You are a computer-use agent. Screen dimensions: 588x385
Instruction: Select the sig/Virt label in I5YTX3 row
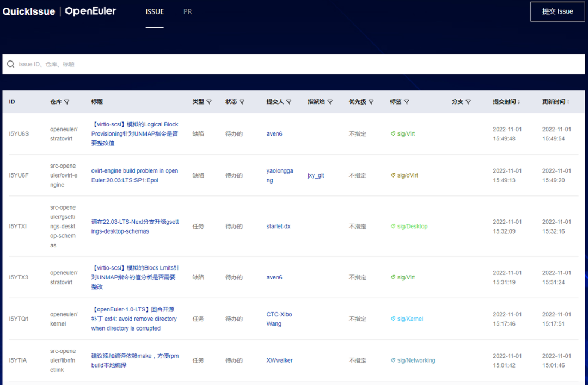pyautogui.click(x=406, y=277)
